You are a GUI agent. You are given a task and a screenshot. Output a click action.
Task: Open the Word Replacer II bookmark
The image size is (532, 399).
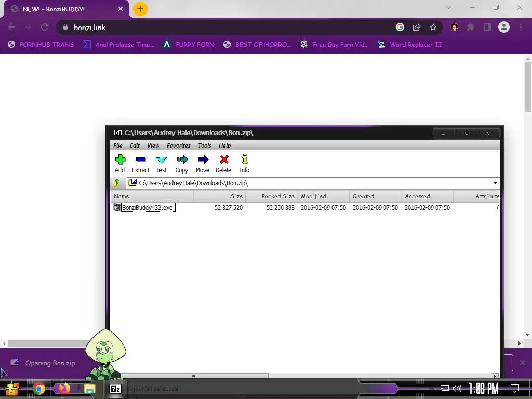(409, 45)
